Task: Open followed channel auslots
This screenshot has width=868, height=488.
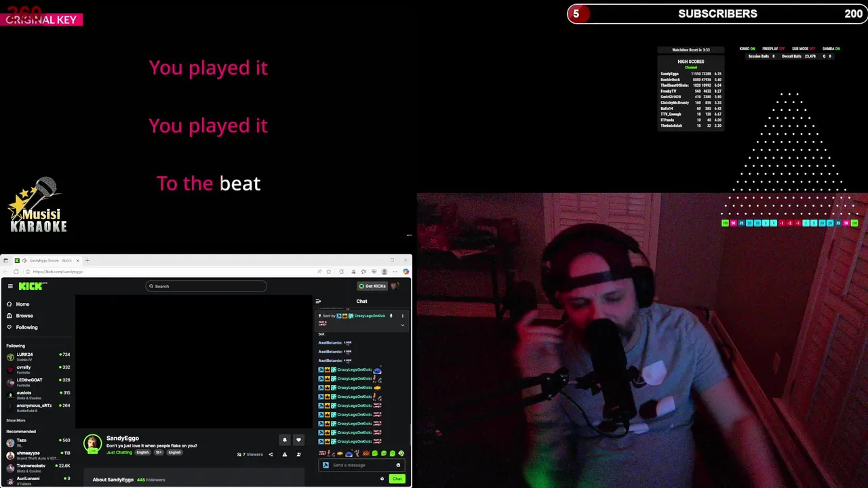Action: (38, 394)
